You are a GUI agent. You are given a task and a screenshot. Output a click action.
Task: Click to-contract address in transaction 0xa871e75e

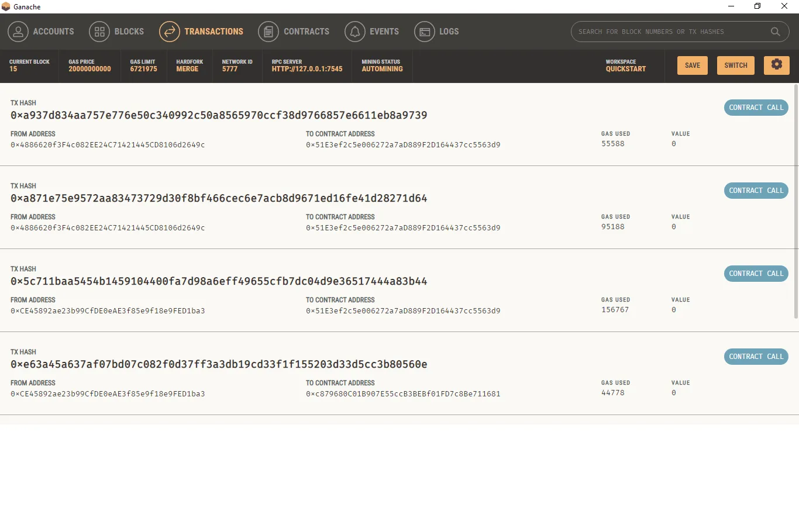click(403, 228)
